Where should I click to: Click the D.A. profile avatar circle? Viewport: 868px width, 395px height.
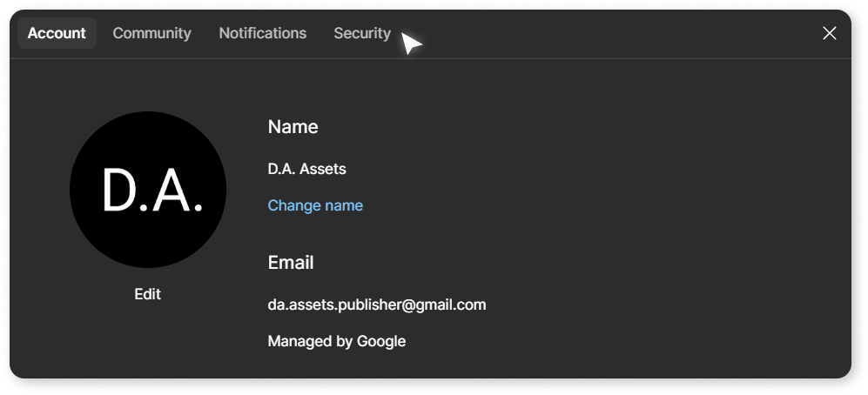coord(148,190)
